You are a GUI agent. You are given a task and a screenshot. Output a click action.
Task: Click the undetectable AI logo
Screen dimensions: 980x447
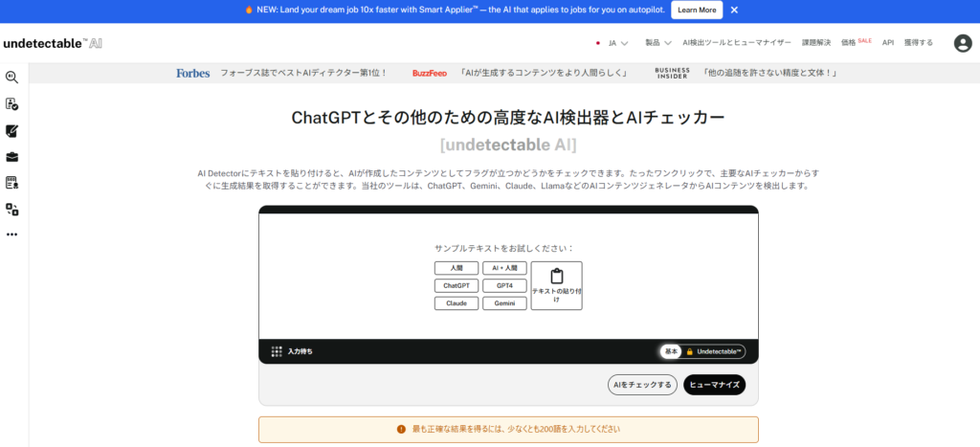coord(53,43)
